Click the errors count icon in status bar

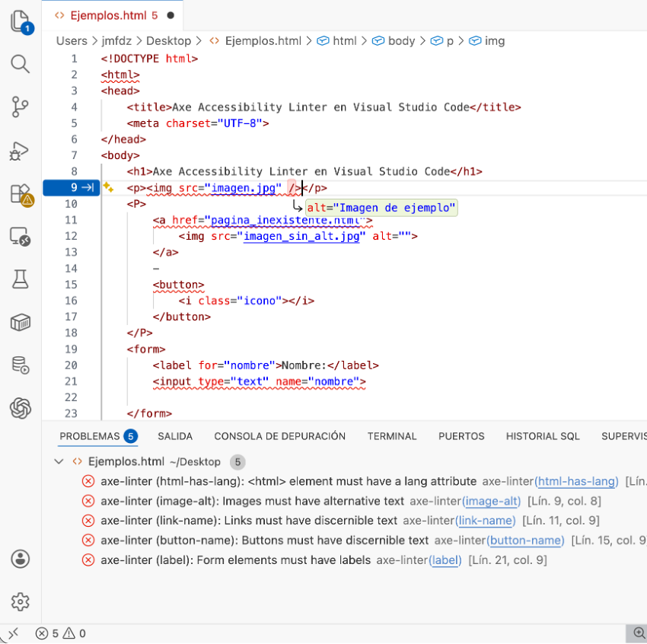click(x=42, y=633)
